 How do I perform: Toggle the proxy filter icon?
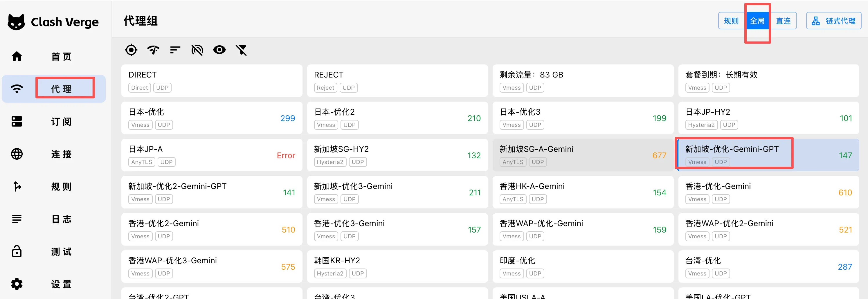241,50
